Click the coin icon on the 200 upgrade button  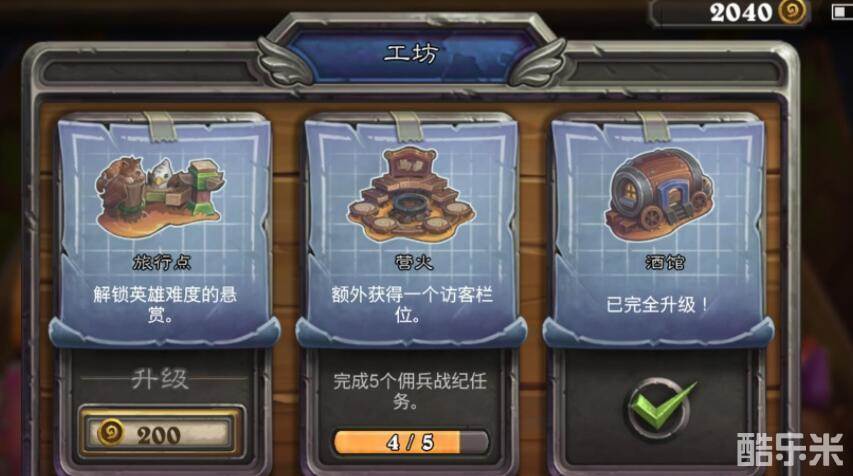click(110, 434)
